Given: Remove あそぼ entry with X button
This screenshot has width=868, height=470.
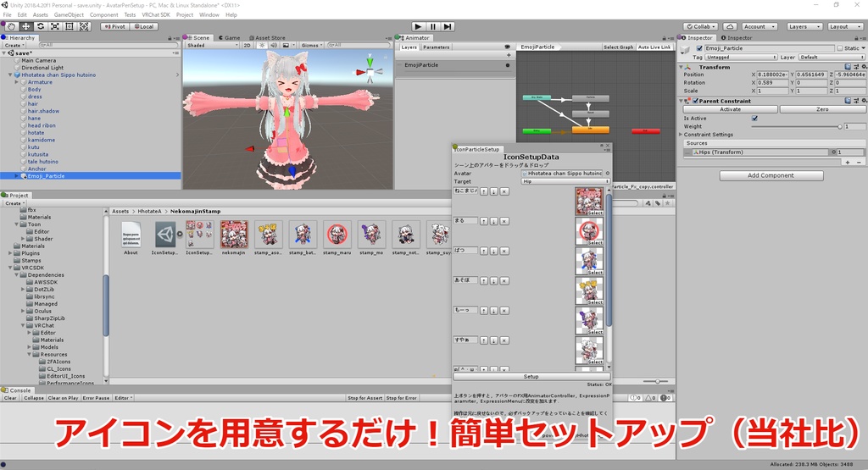Looking at the screenshot, I should click(x=504, y=281).
